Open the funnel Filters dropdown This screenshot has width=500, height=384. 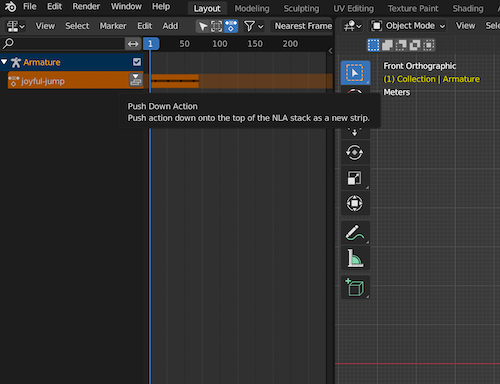point(253,26)
